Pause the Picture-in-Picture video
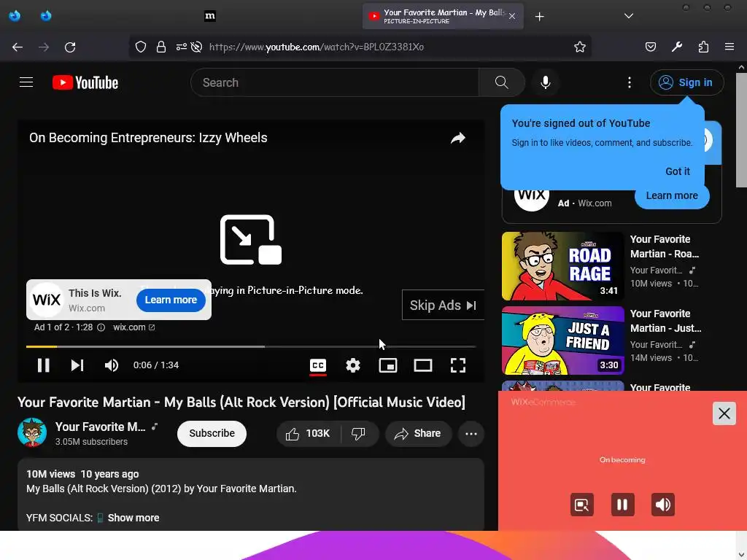 click(622, 505)
